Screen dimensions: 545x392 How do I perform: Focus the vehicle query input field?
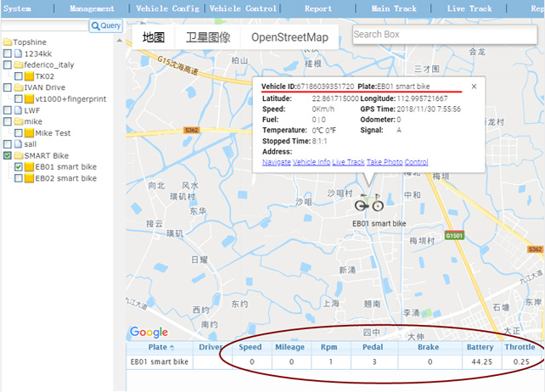[44, 25]
